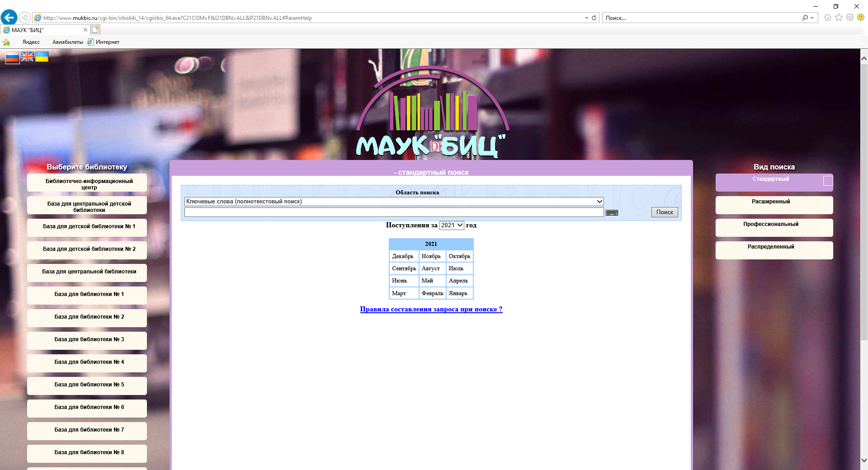The image size is (868, 470).
Task: Choose База для детской библиотеки № 1
Action: [x=87, y=228]
